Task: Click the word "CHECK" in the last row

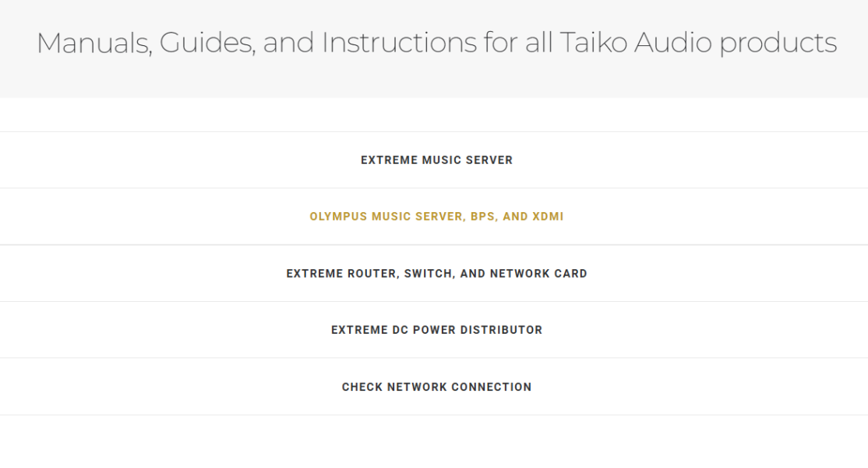Action: [362, 387]
